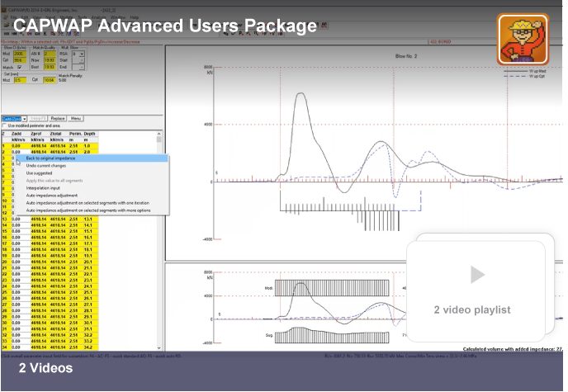568x392 pixels.
Task: Click the GRL mascot character icon
Action: (523, 40)
